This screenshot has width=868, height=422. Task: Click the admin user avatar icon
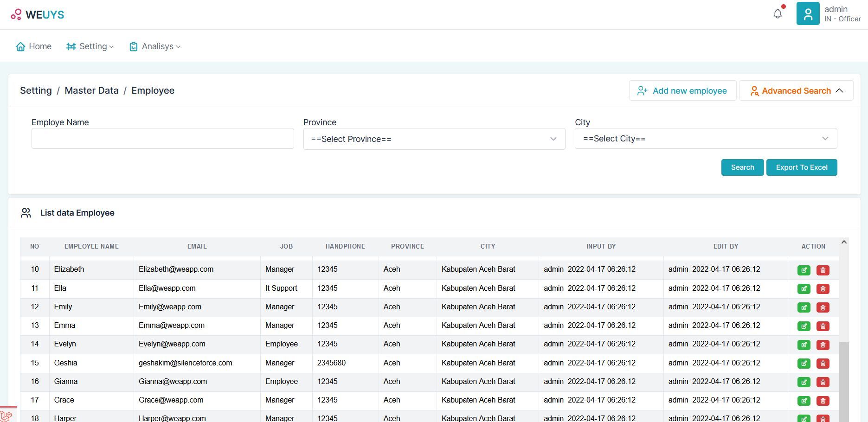[808, 13]
